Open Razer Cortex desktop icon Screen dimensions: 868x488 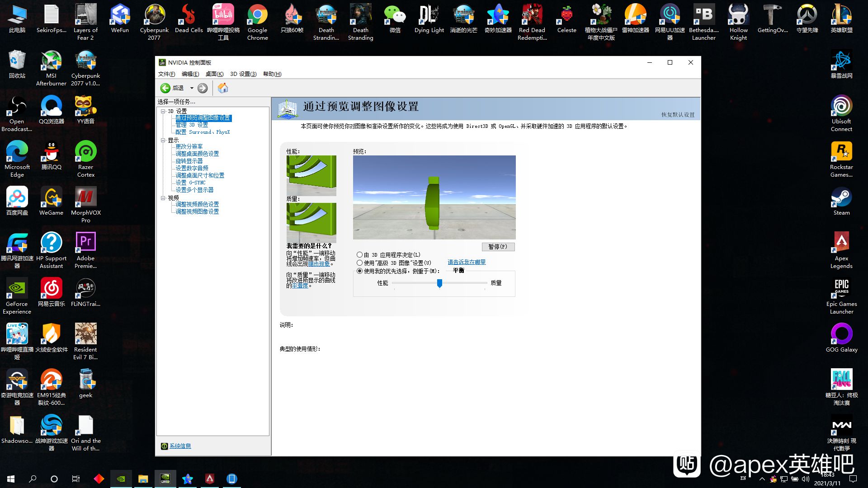pos(86,159)
